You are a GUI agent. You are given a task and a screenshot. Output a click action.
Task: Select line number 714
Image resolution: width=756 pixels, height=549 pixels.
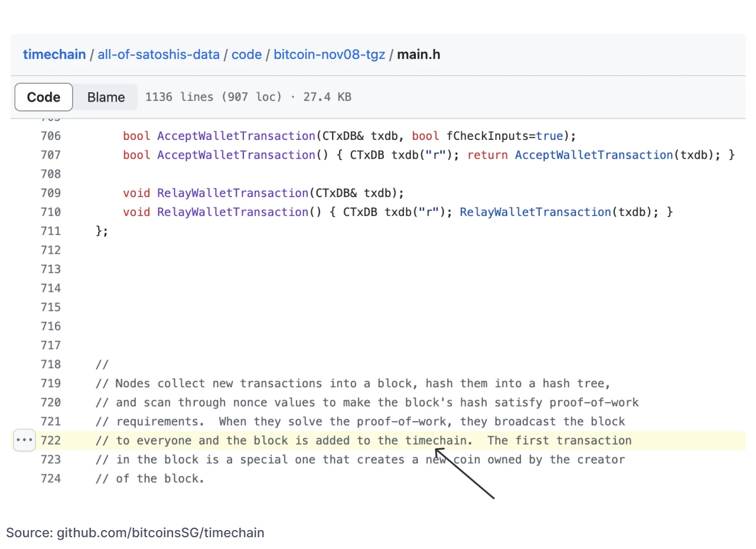click(51, 288)
